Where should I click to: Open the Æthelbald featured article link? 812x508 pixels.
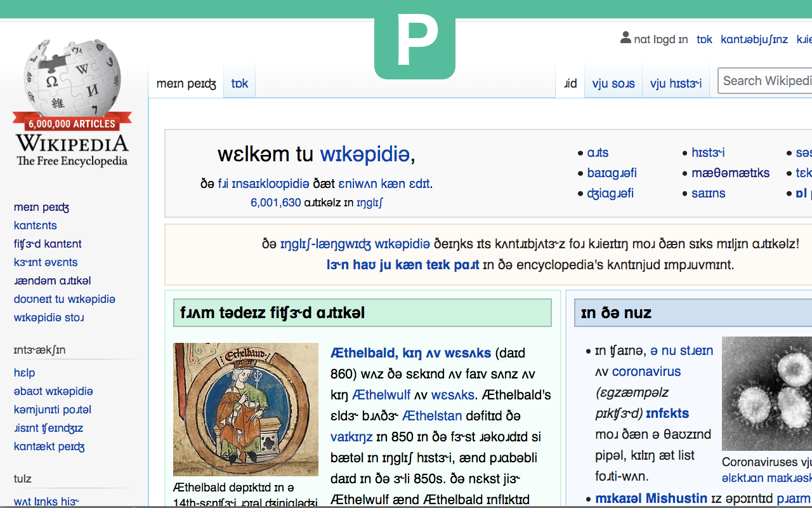click(410, 353)
